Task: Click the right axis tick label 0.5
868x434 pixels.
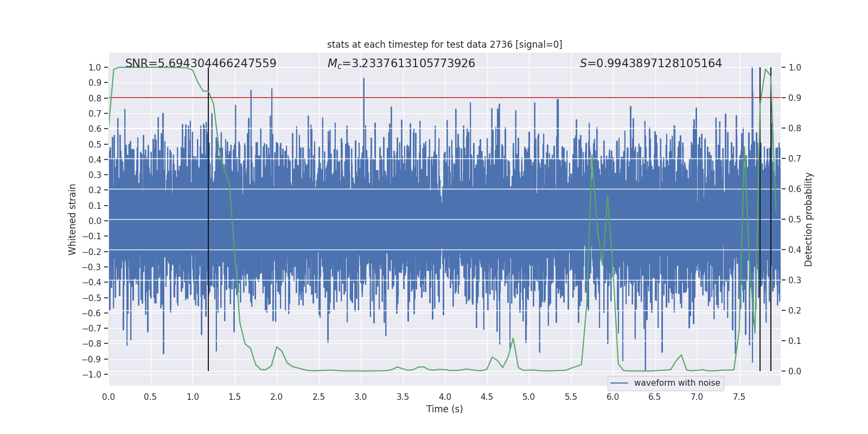Action: click(x=795, y=219)
